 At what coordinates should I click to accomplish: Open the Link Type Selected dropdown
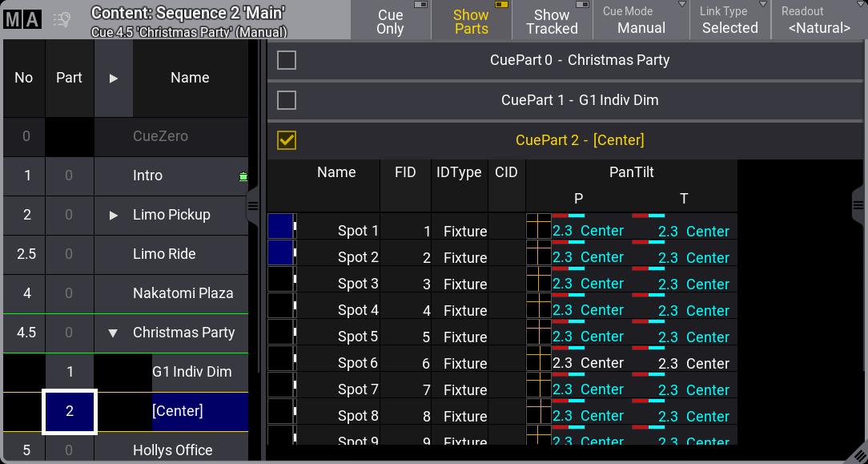pyautogui.click(x=729, y=20)
